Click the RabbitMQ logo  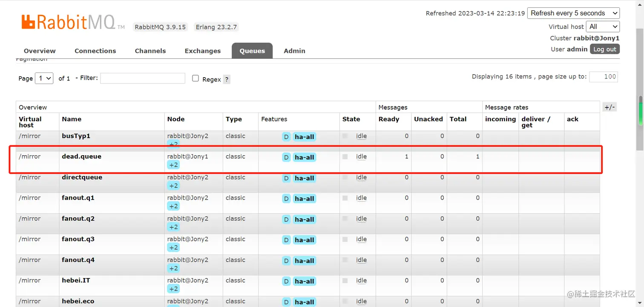pyautogui.click(x=73, y=22)
